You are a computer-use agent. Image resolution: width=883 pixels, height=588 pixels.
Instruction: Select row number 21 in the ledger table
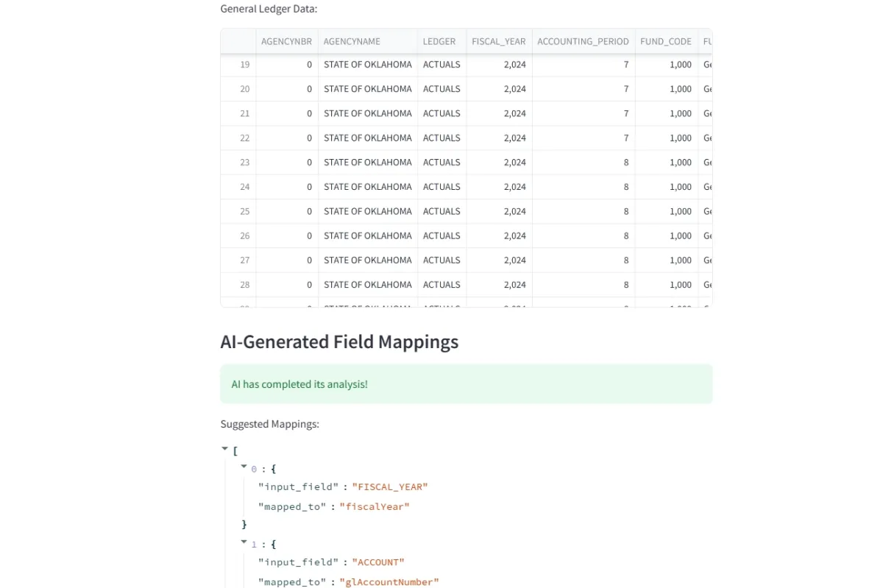(x=238, y=113)
